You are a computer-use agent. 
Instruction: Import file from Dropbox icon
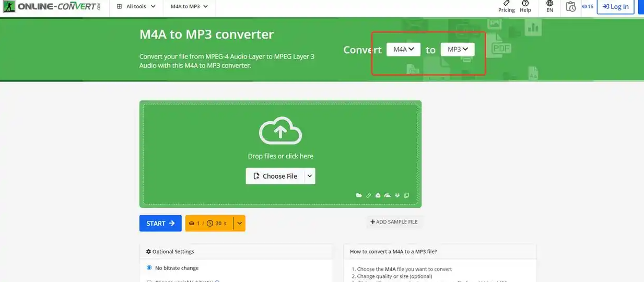pos(397,195)
